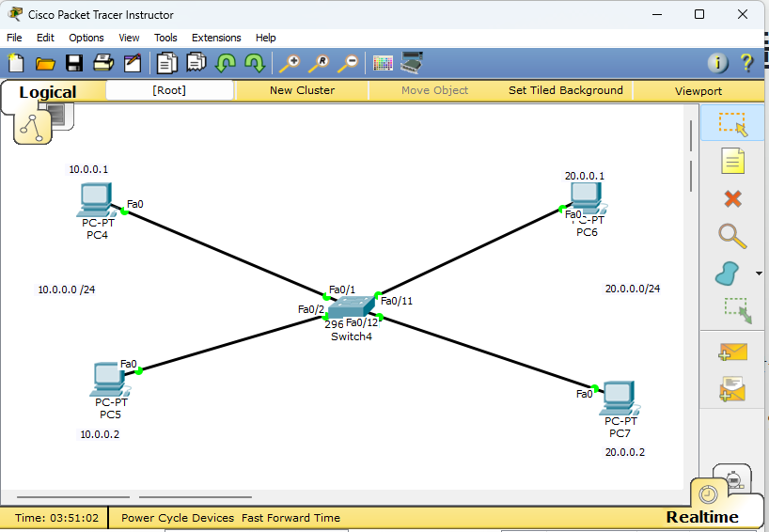The image size is (769, 532).
Task: Click the [Root] navigation button
Action: 169,90
